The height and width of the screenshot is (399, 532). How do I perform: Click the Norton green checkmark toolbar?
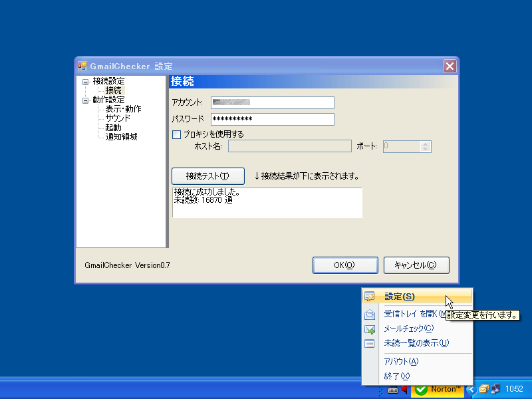pyautogui.click(x=438, y=389)
